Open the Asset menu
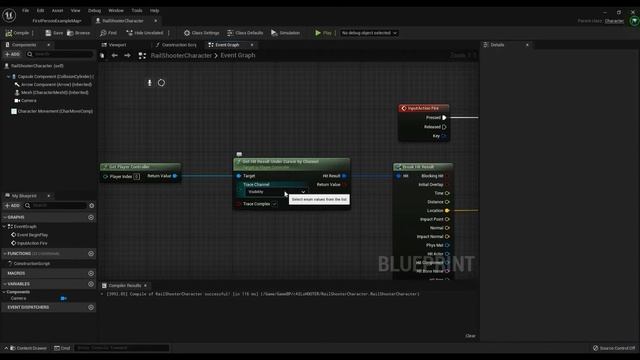Image resolution: width=640 pixels, height=360 pixels. tap(58, 11)
